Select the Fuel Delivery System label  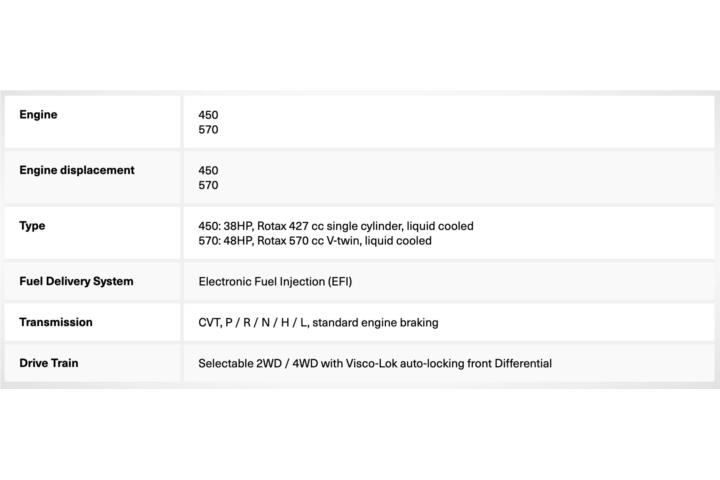tap(76, 281)
